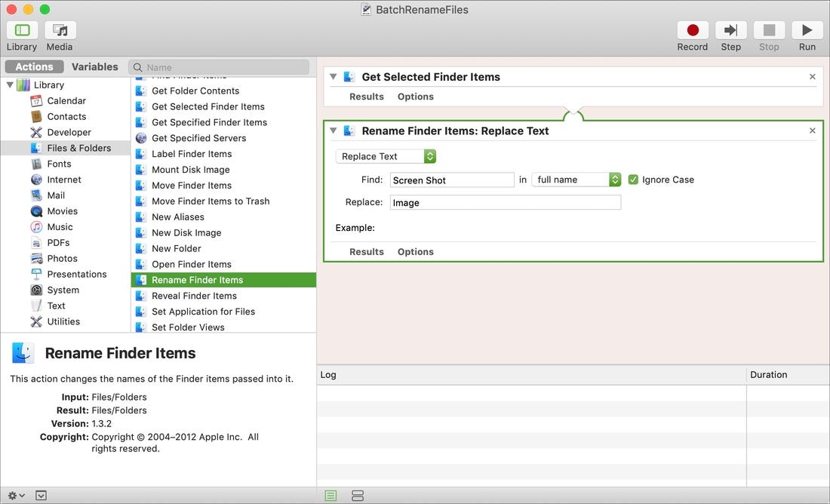Image resolution: width=830 pixels, height=504 pixels.
Task: Select Calendar in the library sidebar
Action: 66,100
